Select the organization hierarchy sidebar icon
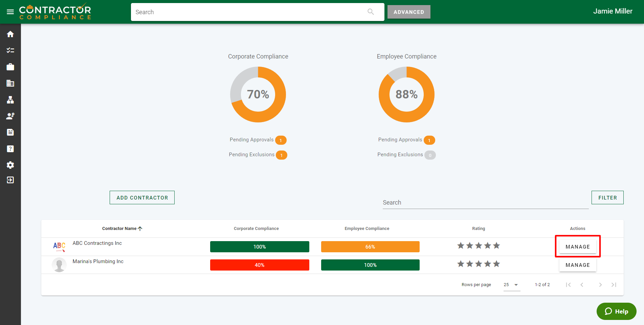Screen dimensions: 644x325 pos(10,100)
